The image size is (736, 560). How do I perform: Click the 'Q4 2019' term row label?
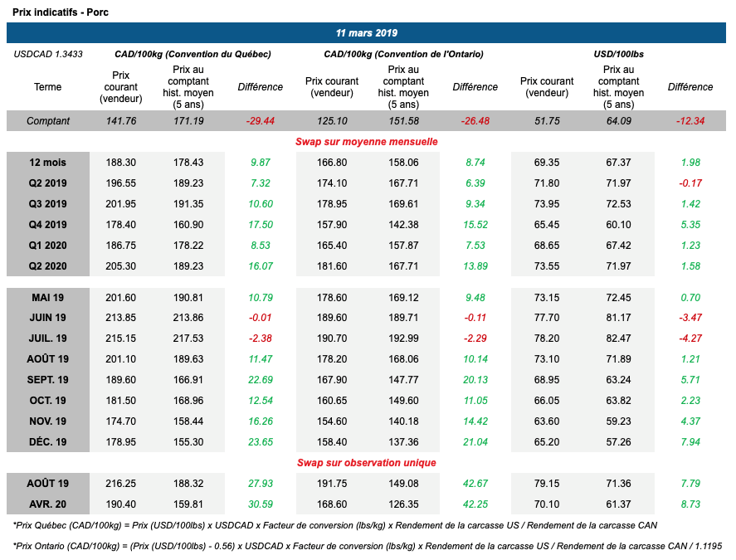(48, 224)
